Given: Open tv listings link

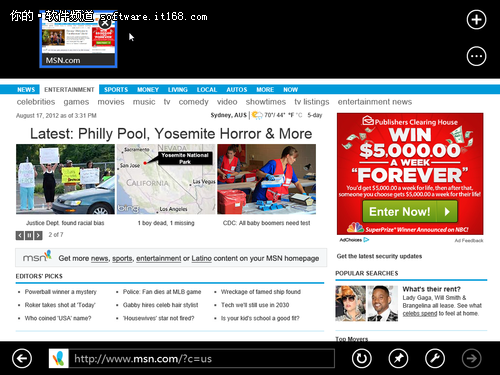Looking at the screenshot, I should [312, 102].
